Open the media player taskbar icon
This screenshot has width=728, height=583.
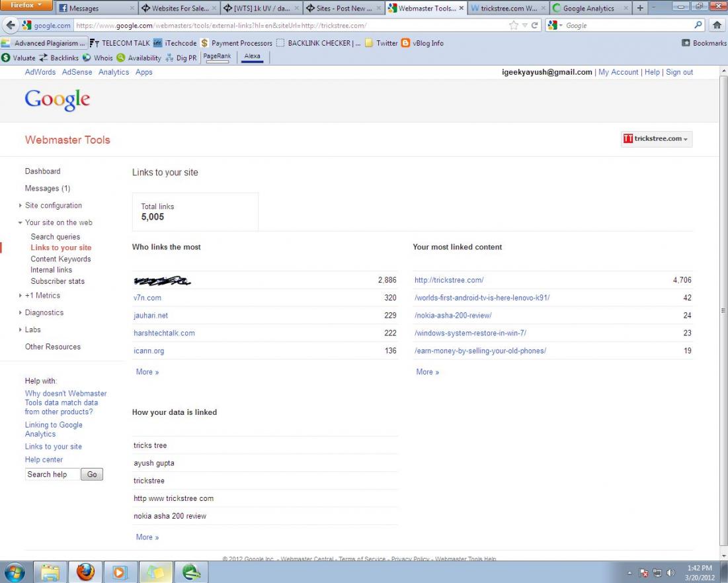click(x=120, y=572)
